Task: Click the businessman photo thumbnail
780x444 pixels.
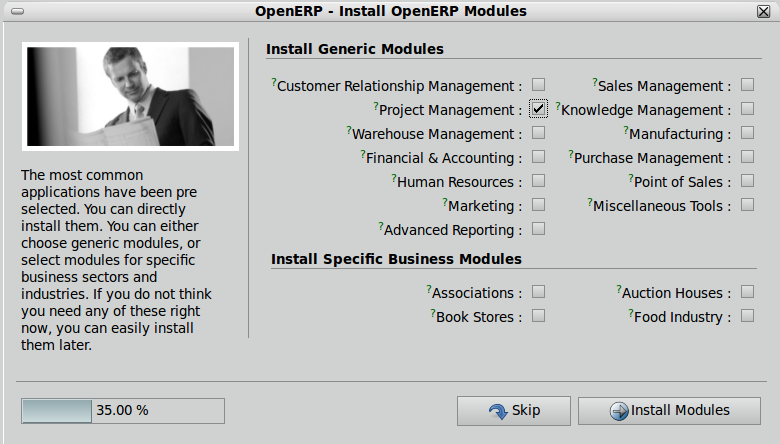Action: point(130,96)
